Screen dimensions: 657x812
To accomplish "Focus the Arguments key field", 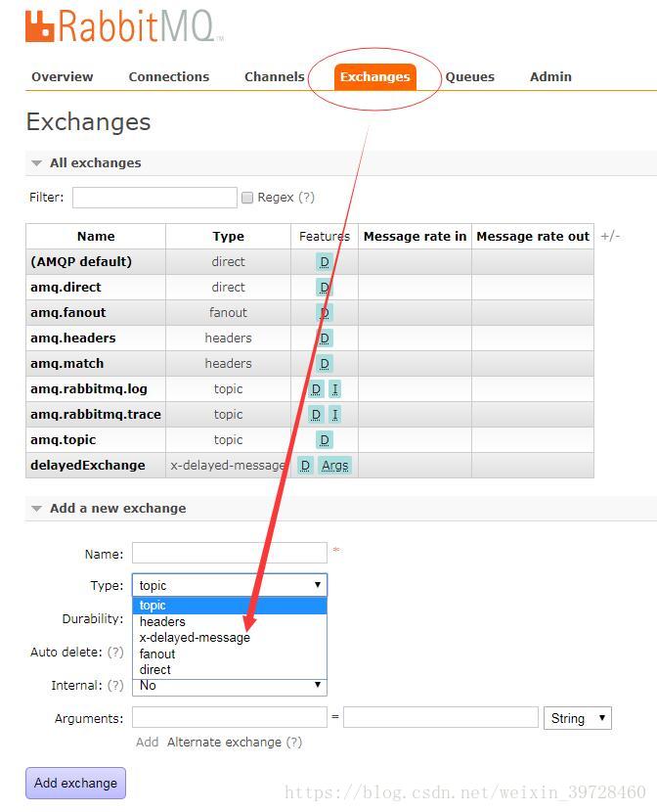I will [230, 717].
